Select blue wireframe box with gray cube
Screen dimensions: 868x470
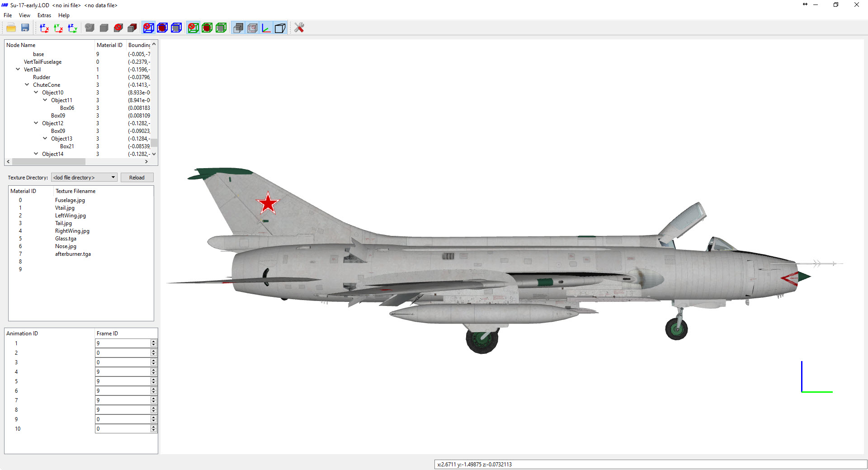pos(176,28)
